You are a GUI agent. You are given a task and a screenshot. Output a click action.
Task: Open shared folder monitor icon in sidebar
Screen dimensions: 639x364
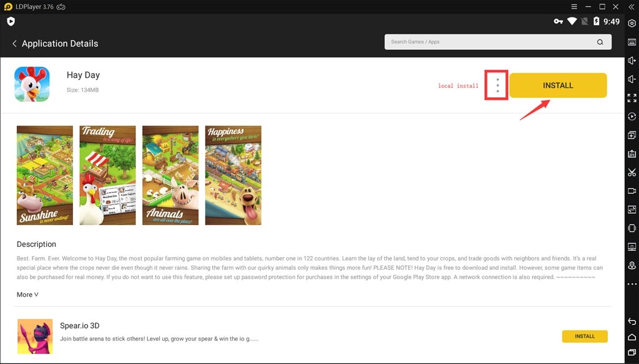(x=632, y=247)
